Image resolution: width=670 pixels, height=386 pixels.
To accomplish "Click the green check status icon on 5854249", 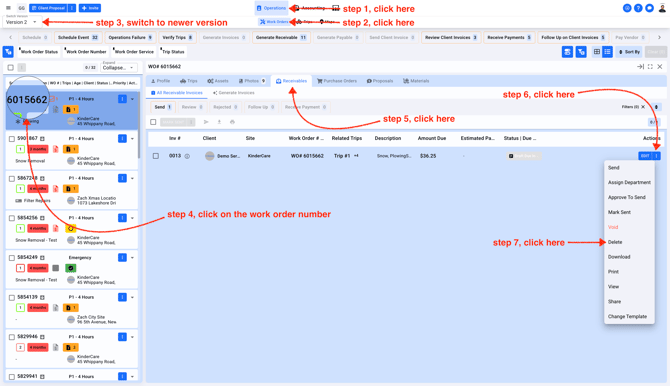I will point(71,268).
